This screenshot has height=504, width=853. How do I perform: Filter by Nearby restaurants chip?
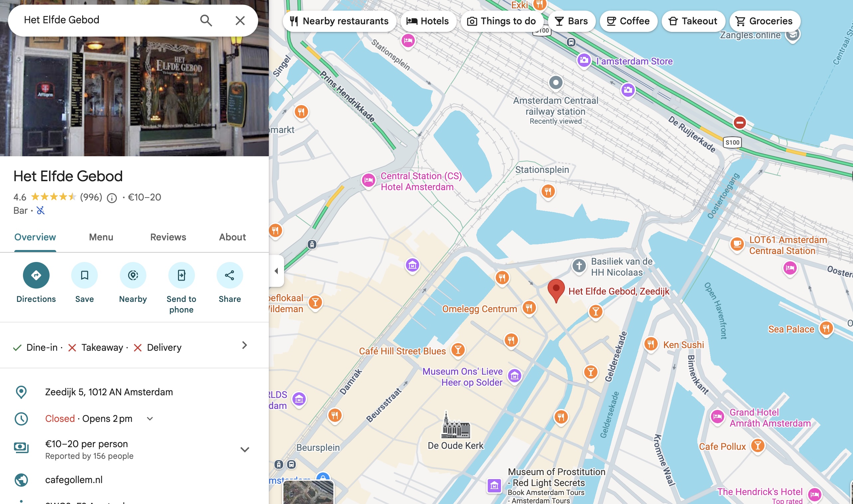point(339,21)
